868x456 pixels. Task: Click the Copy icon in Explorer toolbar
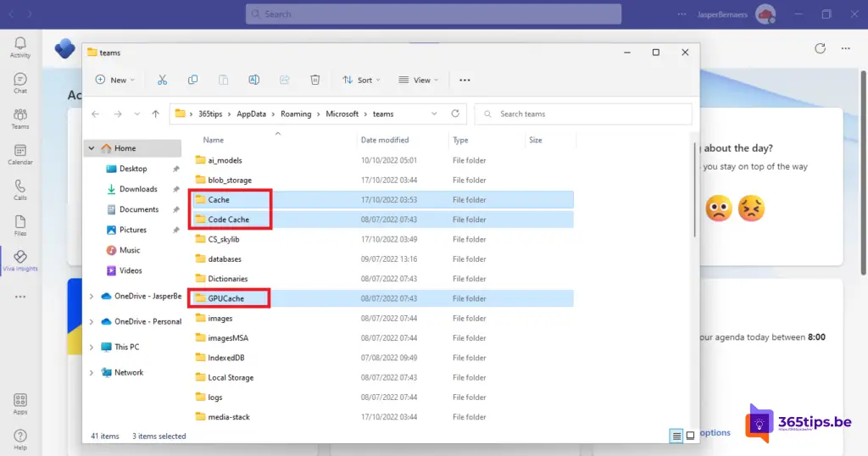[x=192, y=81]
